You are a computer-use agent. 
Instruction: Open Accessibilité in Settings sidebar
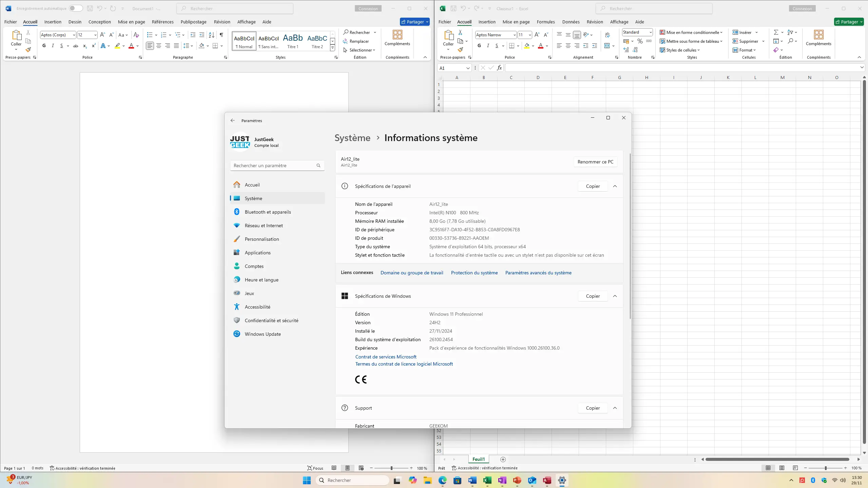click(277, 307)
